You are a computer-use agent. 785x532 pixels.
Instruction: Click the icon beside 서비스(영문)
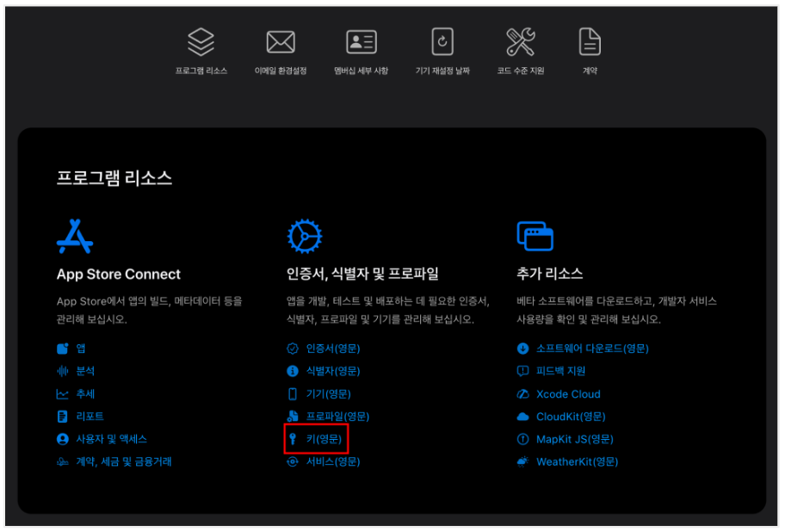[x=293, y=462]
